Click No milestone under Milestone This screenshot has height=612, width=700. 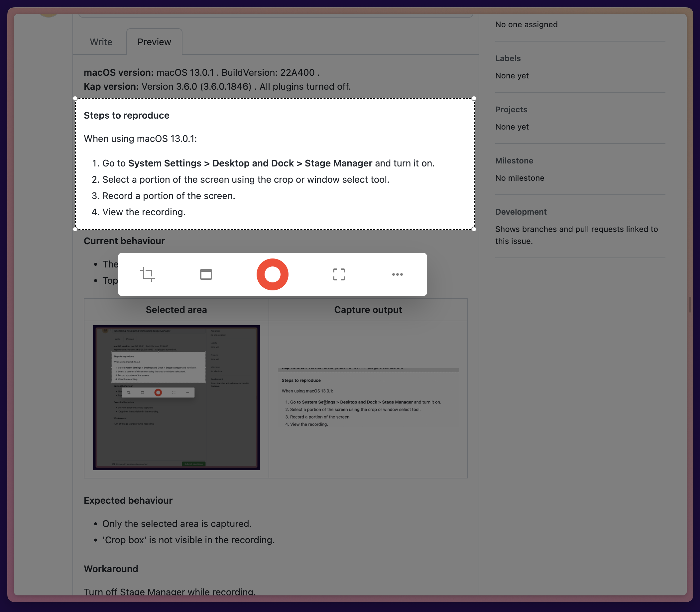[519, 178]
